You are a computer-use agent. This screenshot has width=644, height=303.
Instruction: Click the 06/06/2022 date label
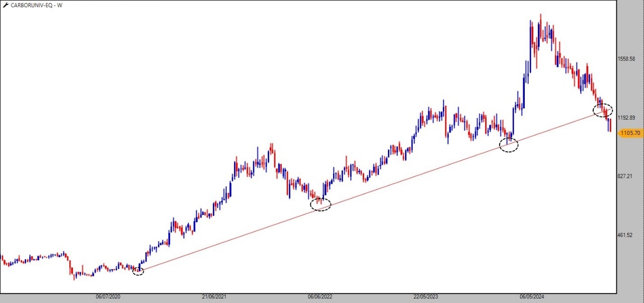[320, 297]
